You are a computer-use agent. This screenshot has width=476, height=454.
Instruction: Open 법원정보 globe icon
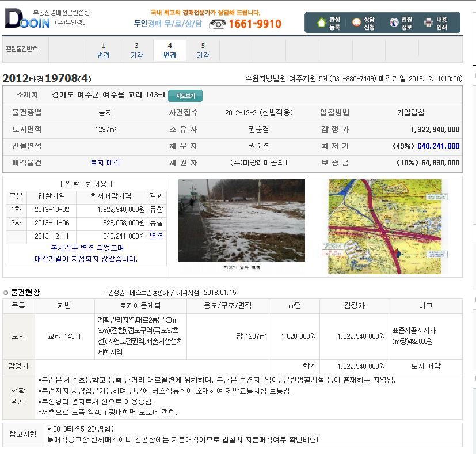tap(394, 23)
